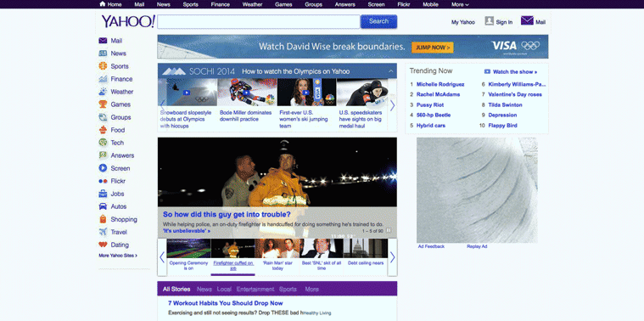
Task: Open the Shopping bag icon
Action: [x=103, y=219]
